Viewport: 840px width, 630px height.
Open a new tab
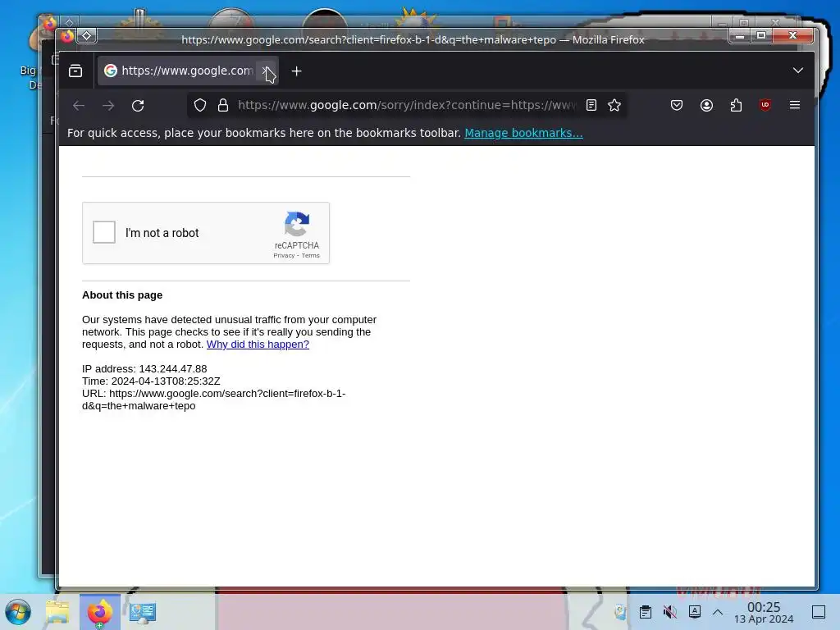(296, 71)
